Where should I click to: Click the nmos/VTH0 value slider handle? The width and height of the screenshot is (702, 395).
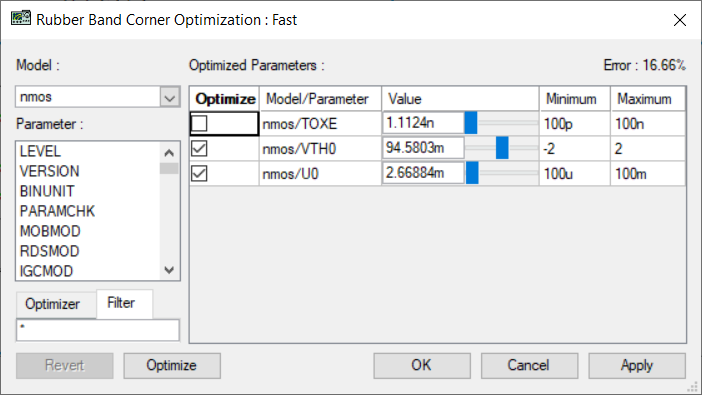coord(502,148)
